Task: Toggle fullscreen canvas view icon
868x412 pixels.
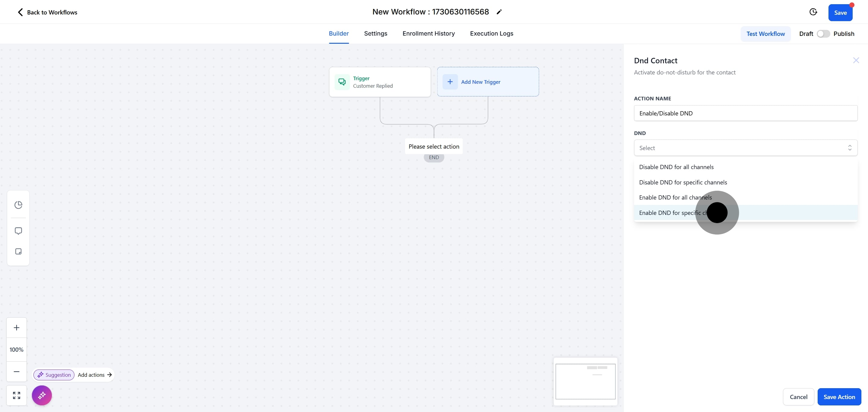Action: (x=17, y=395)
